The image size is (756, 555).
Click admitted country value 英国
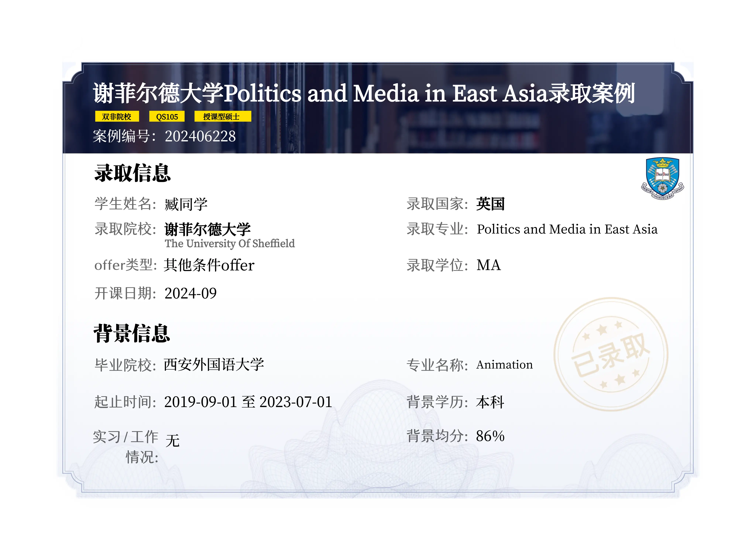490,204
